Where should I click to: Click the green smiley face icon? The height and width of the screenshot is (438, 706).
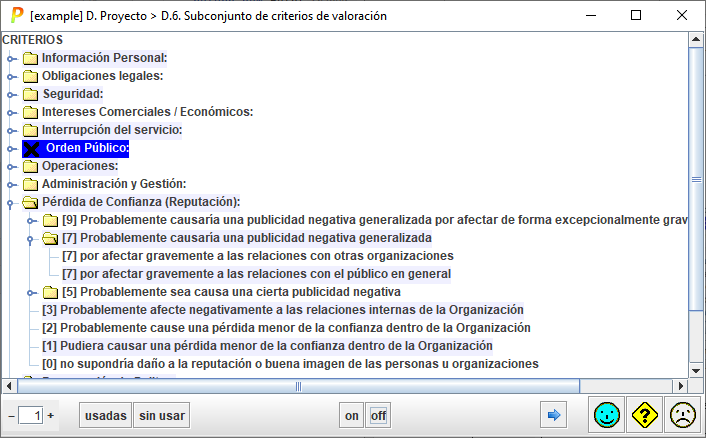pos(604,415)
